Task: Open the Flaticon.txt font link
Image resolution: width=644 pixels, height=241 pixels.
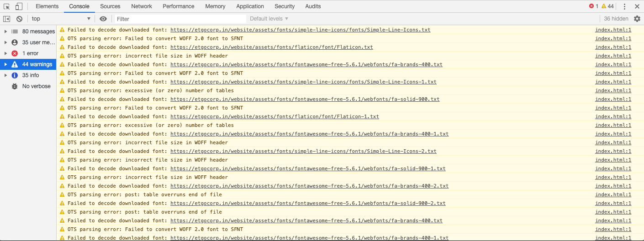Action: point(272,47)
